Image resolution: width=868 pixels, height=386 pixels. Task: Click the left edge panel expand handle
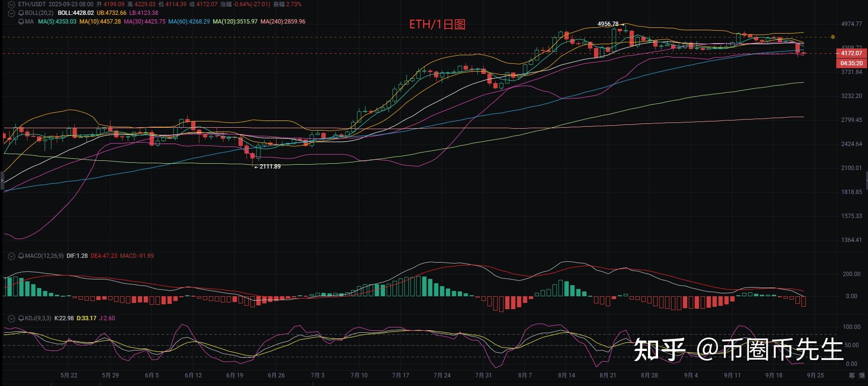coord(1,181)
